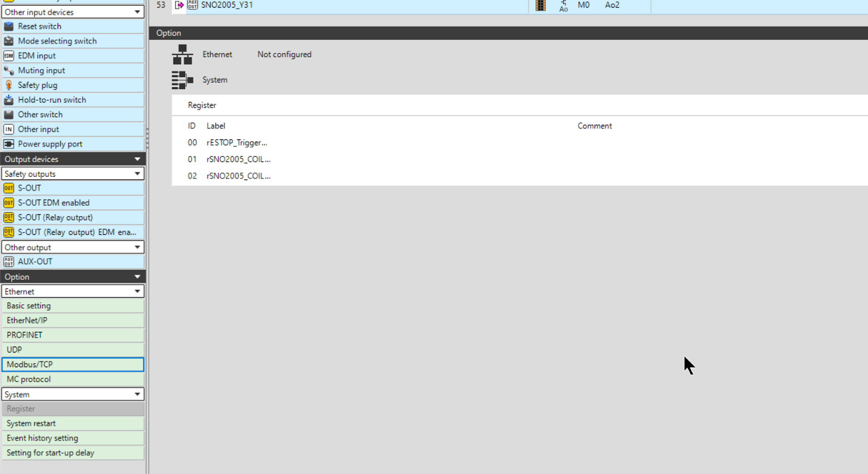Click register row 02 rSNO2005_COIL
The image size is (868, 474).
pyautogui.click(x=520, y=176)
